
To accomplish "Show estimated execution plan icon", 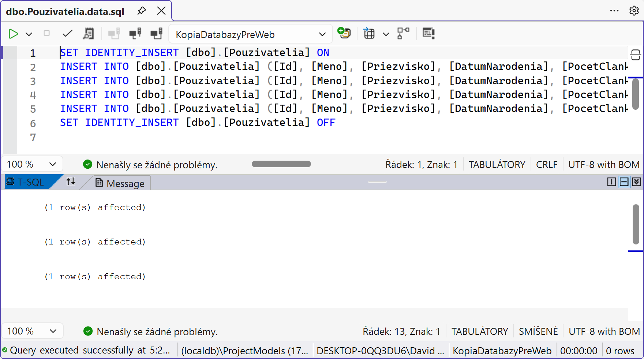I will pos(89,34).
